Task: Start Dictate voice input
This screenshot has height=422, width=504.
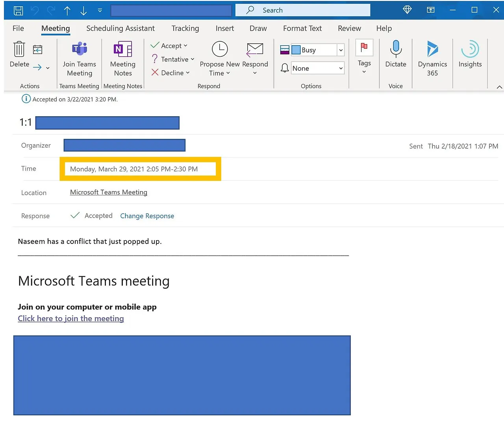Action: (395, 55)
